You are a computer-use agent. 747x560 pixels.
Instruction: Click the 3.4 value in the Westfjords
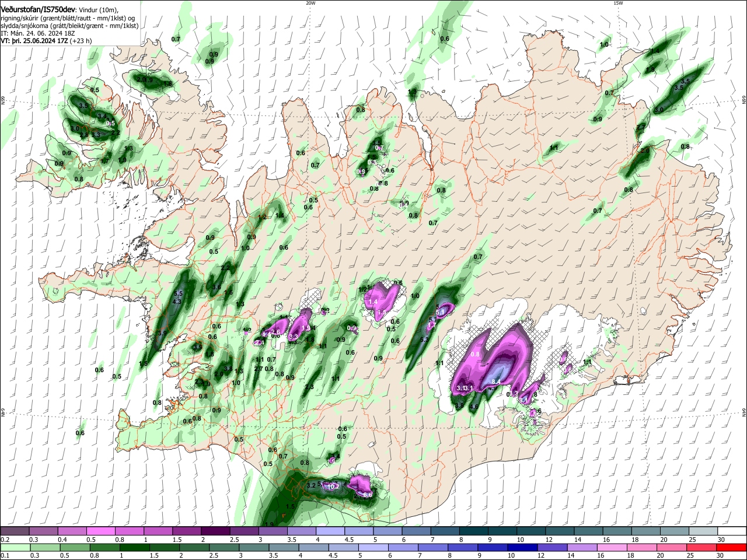102,116
